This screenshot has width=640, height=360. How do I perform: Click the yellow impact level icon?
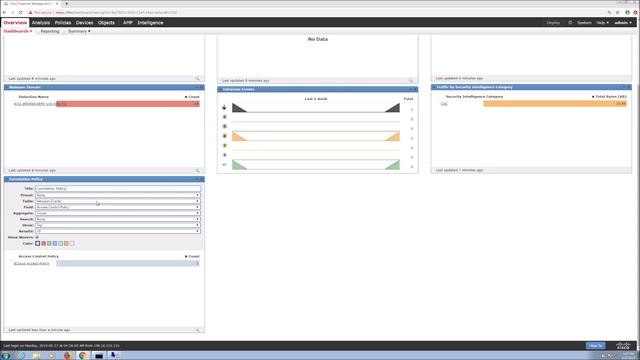(x=224, y=145)
